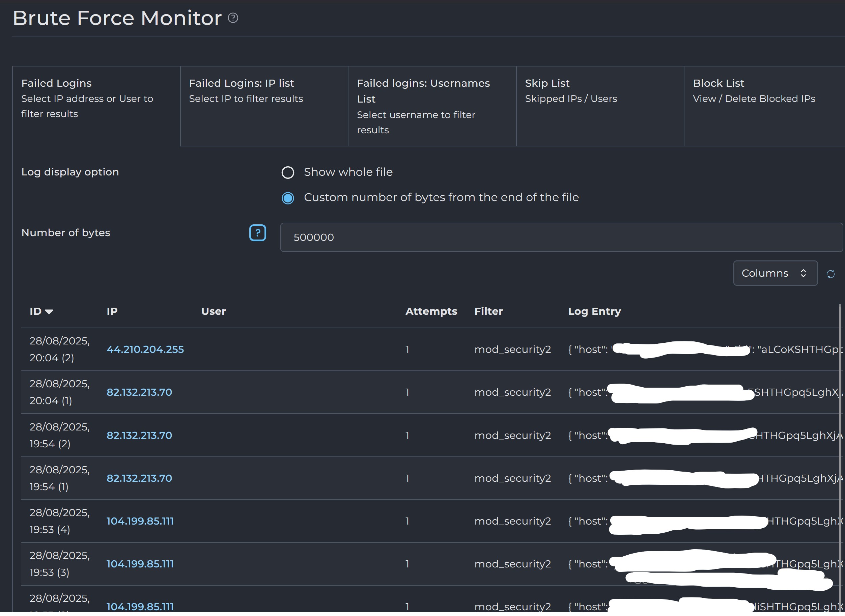Refresh the results table using the reload icon
This screenshot has height=616, width=845.
click(831, 274)
